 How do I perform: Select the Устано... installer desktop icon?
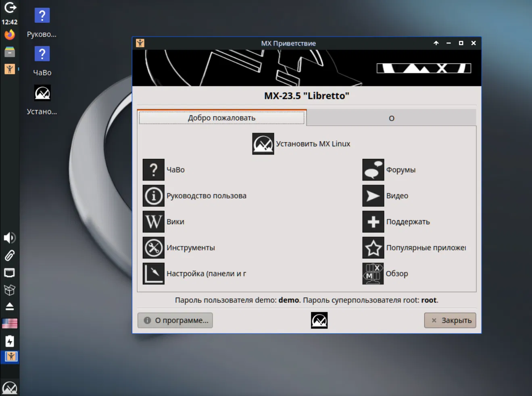[42, 100]
